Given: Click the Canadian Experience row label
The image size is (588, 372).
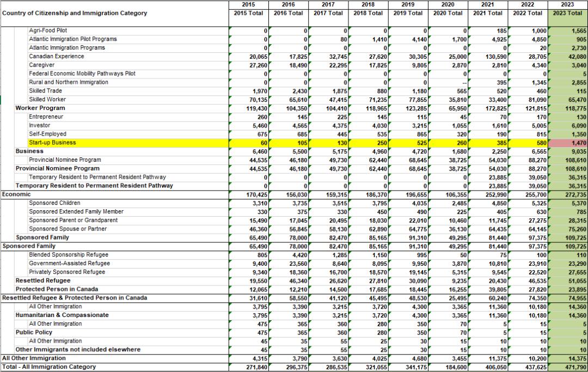Looking at the screenshot, I should click(x=56, y=56).
